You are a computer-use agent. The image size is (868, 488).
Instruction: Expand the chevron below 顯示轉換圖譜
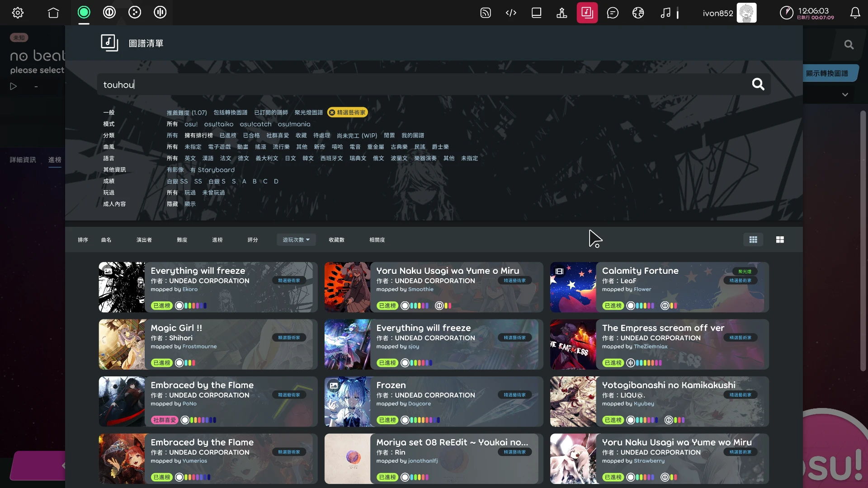pyautogui.click(x=845, y=94)
